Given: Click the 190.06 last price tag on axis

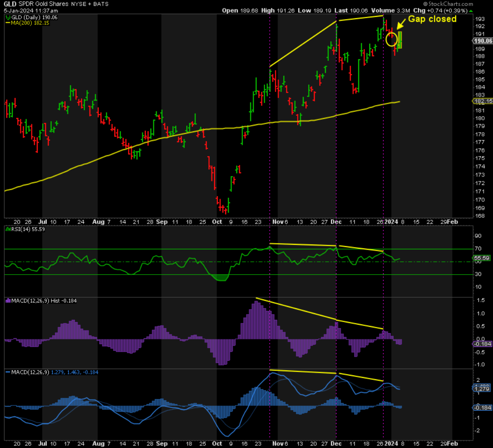Looking at the screenshot, I should click(x=483, y=41).
